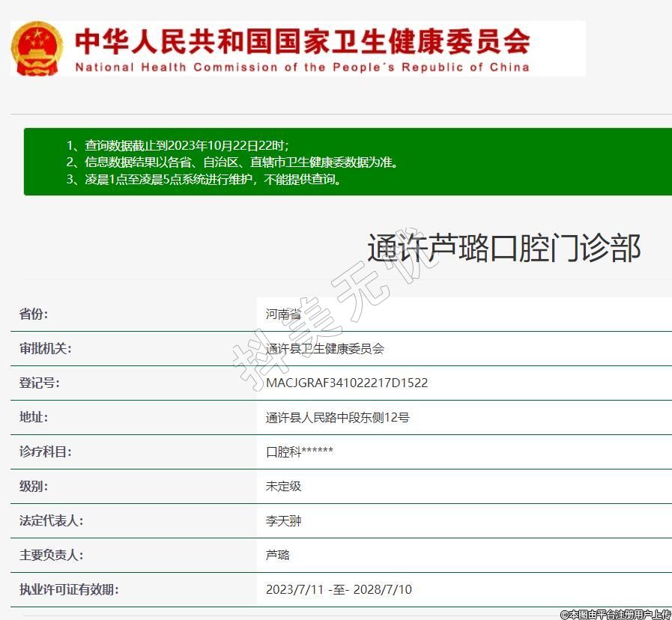The width and height of the screenshot is (672, 620).
Task: Click the approving authority value 通许县卫生健康委员会
Action: 324,348
